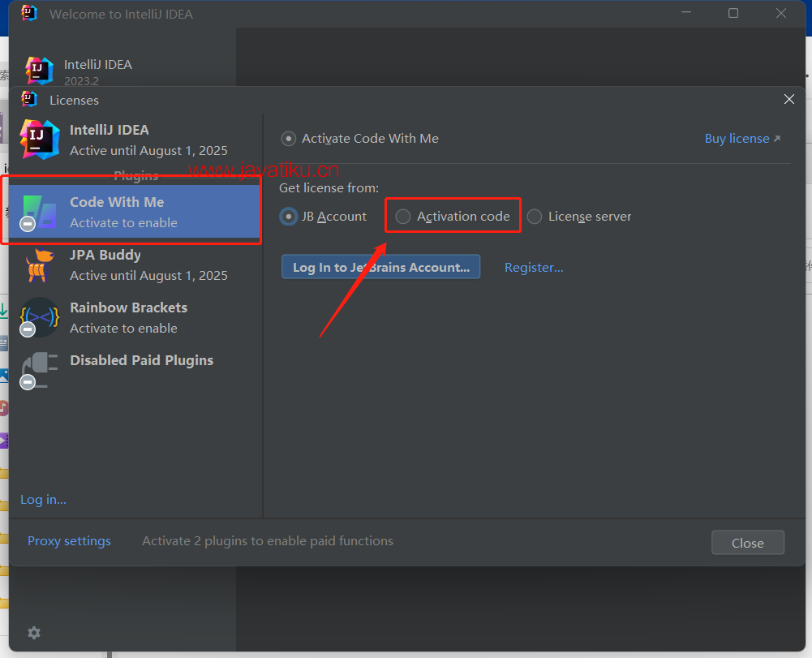Select IntelliJ IDEA in the Licenses list

coord(135,140)
